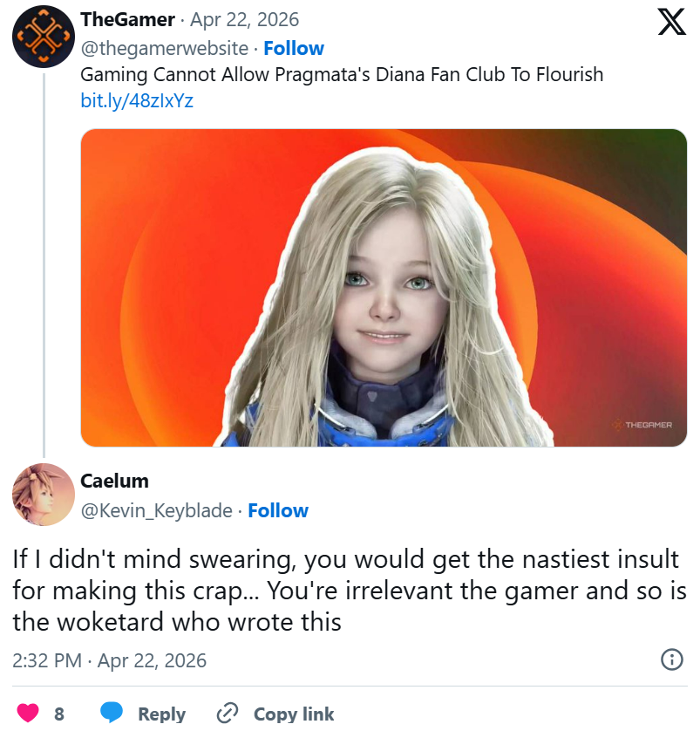The height and width of the screenshot is (731, 700).
Task: Click the Reply speech bubble icon
Action: [x=112, y=713]
